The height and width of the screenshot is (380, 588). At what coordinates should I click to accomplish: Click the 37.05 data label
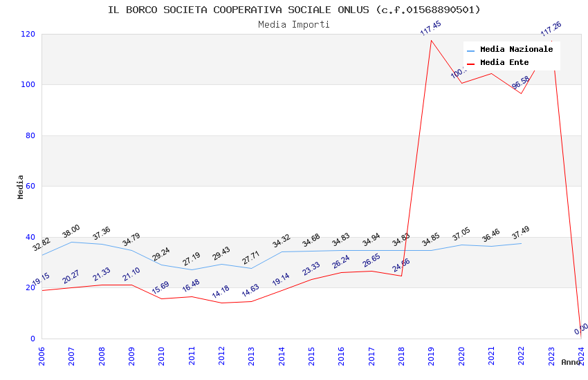click(x=461, y=234)
